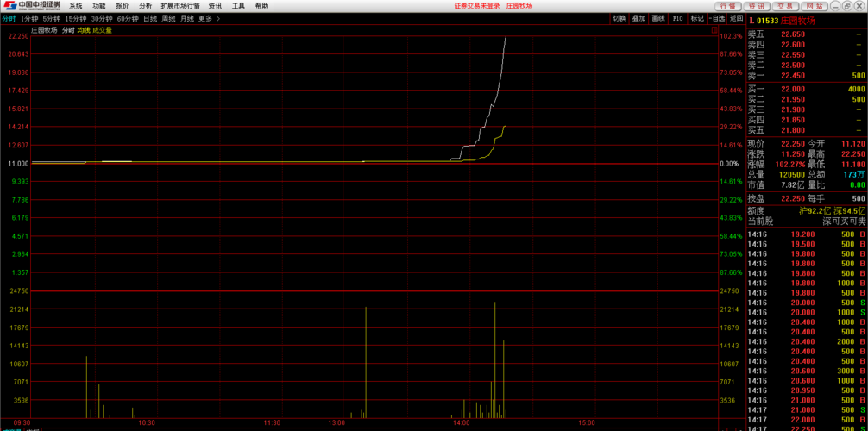Switch to the 30分钟 chart period
The image size is (868, 431).
point(101,19)
